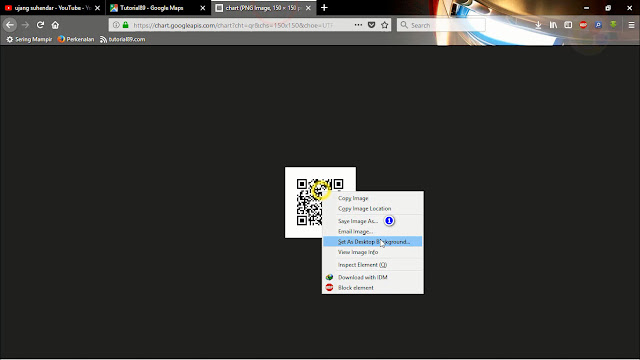640x360 pixels.
Task: Open the Firefox hamburger menu
Action: pyautogui.click(x=631, y=25)
